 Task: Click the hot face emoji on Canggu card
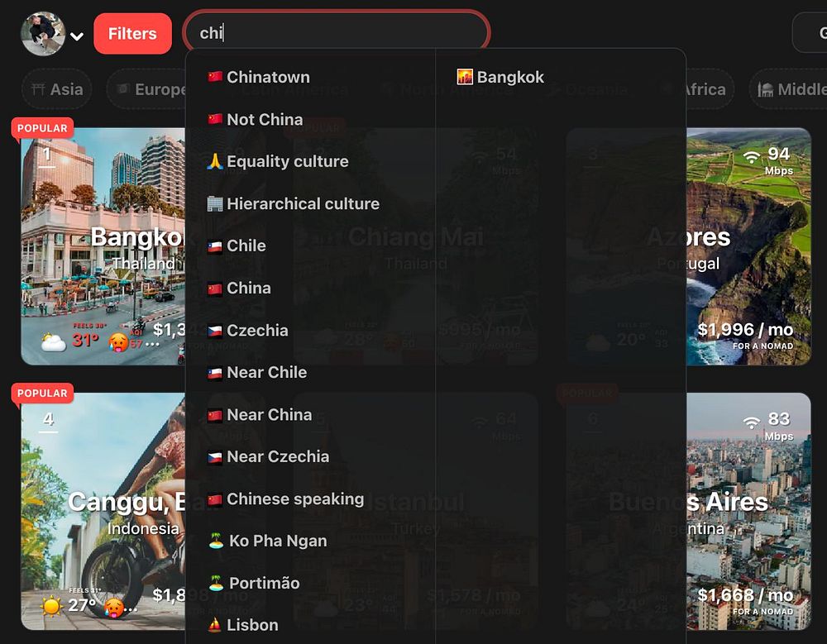114,607
